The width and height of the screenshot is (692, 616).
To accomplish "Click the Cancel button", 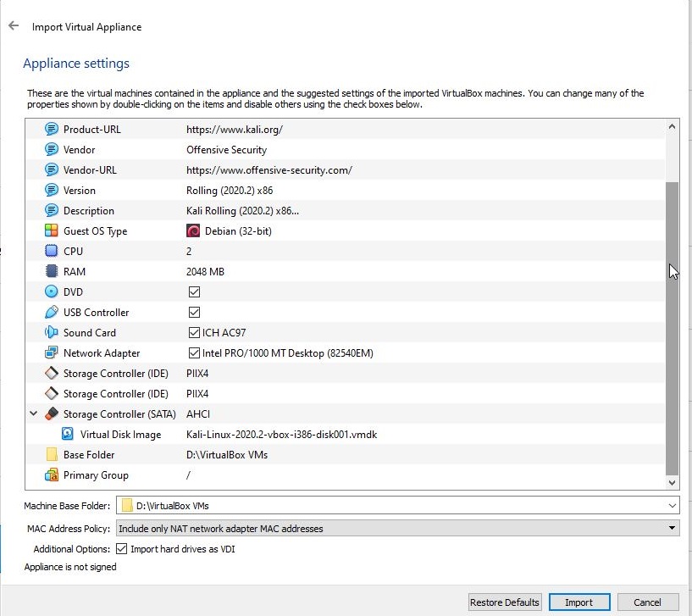I will pos(647,602).
